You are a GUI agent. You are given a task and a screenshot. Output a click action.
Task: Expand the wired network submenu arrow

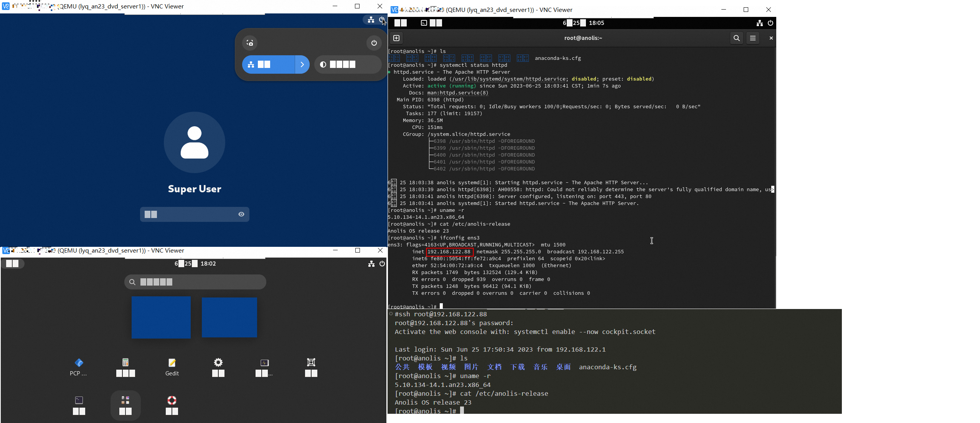click(302, 64)
